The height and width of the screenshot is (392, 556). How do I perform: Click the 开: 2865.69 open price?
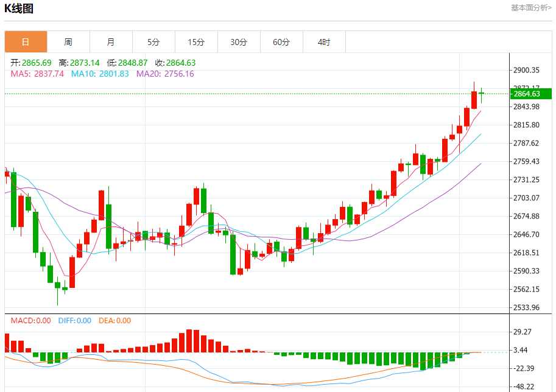point(31,63)
